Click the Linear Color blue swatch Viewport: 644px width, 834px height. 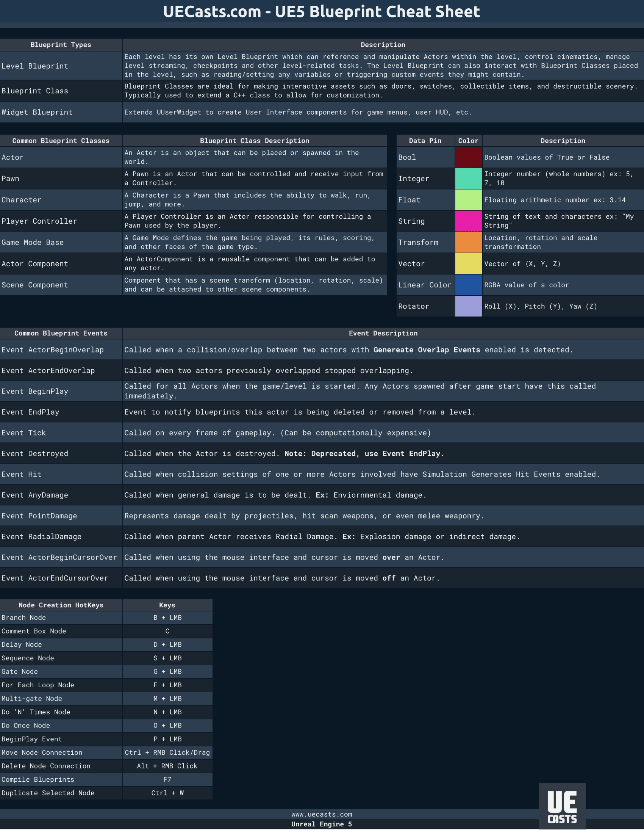coord(469,285)
